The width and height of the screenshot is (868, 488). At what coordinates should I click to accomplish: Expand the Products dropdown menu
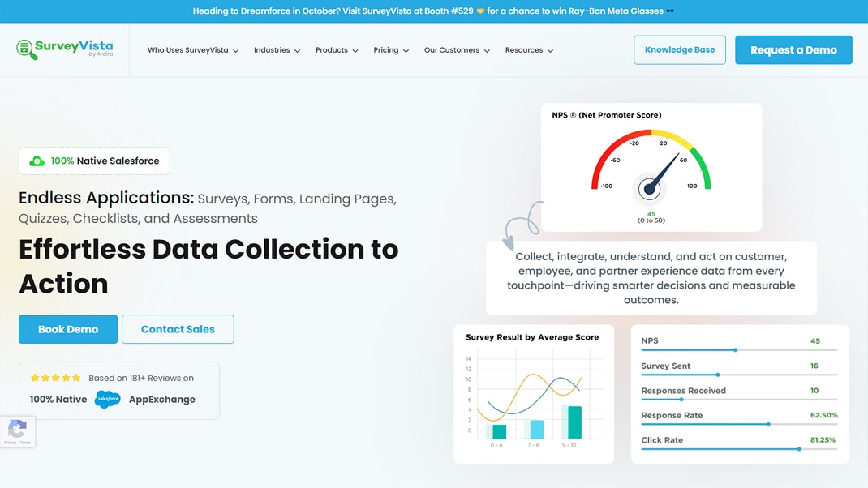(337, 50)
